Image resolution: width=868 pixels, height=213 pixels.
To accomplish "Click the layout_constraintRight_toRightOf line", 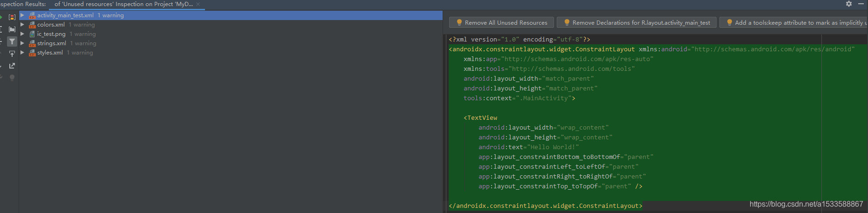I will click(562, 177).
